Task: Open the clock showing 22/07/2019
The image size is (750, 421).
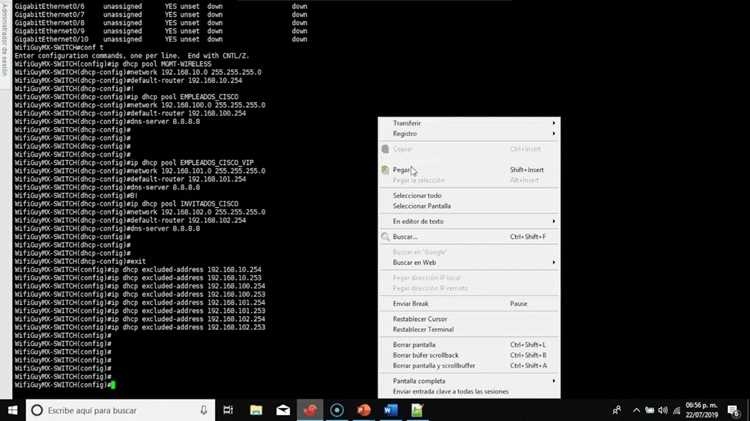Action: click(702, 410)
